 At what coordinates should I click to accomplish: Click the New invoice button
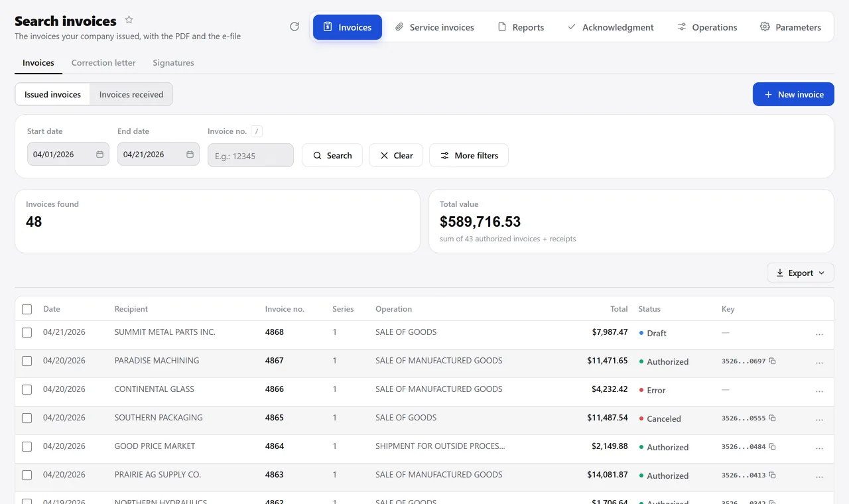pyautogui.click(x=793, y=94)
